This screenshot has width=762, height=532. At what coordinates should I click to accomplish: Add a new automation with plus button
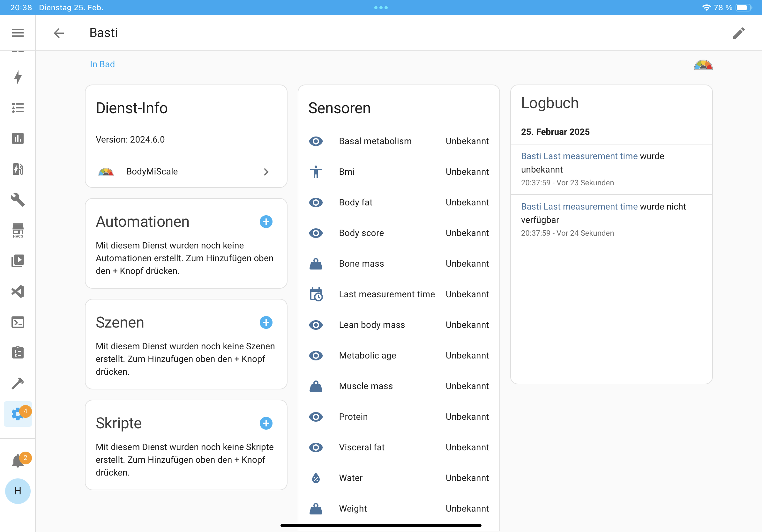click(x=266, y=222)
